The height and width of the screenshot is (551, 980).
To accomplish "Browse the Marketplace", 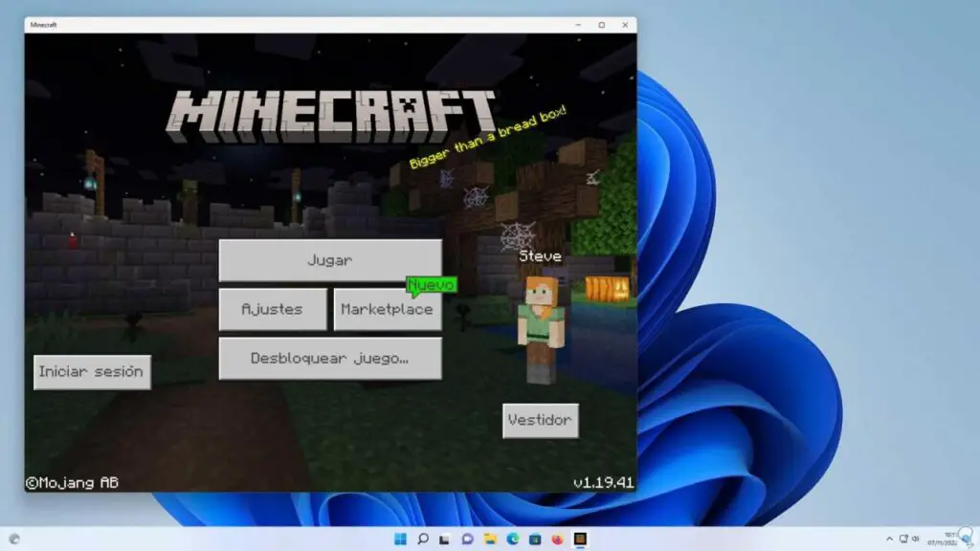I will point(387,309).
